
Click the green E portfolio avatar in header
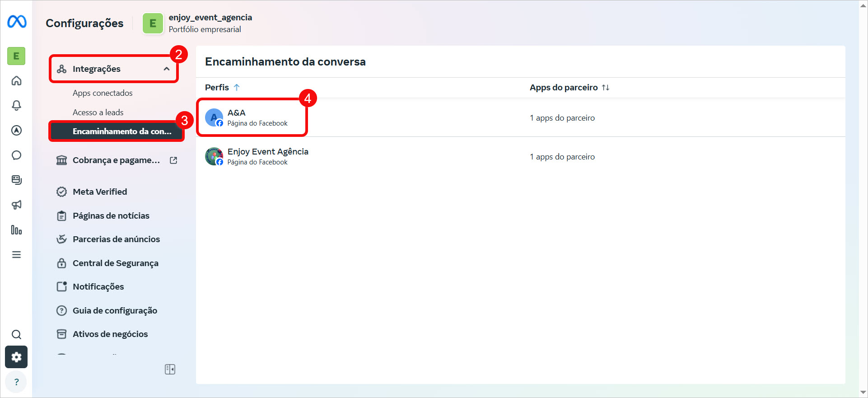click(153, 23)
